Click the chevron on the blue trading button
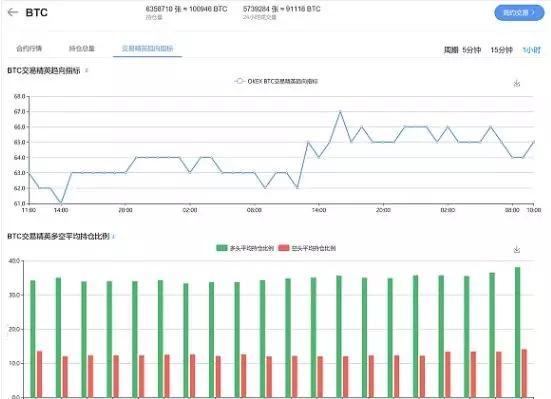Image resolution: width=551 pixels, height=399 pixels. [x=533, y=12]
